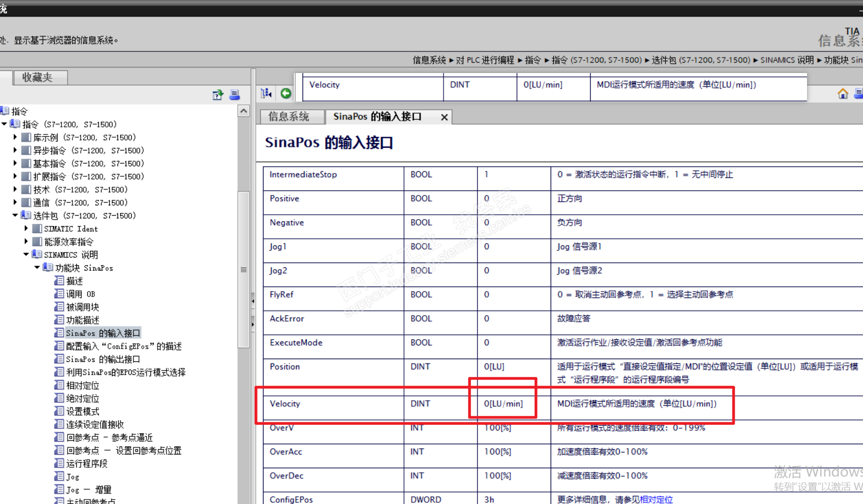Click the page icon beside 调用 OB
Viewport: 863px width, 504px height.
point(59,294)
